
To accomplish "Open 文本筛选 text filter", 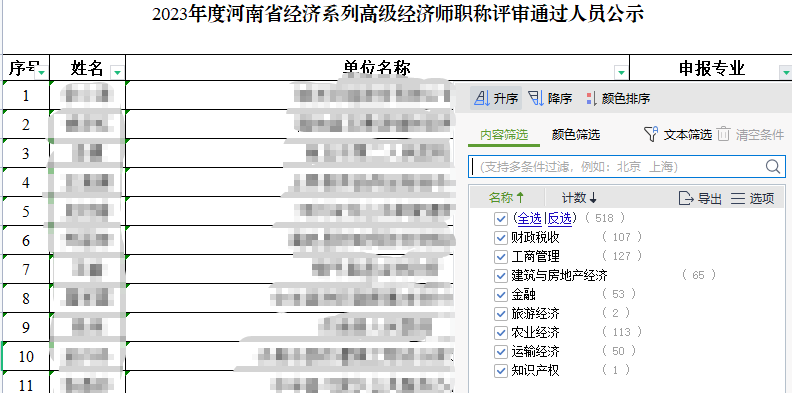I will pyautogui.click(x=677, y=135).
